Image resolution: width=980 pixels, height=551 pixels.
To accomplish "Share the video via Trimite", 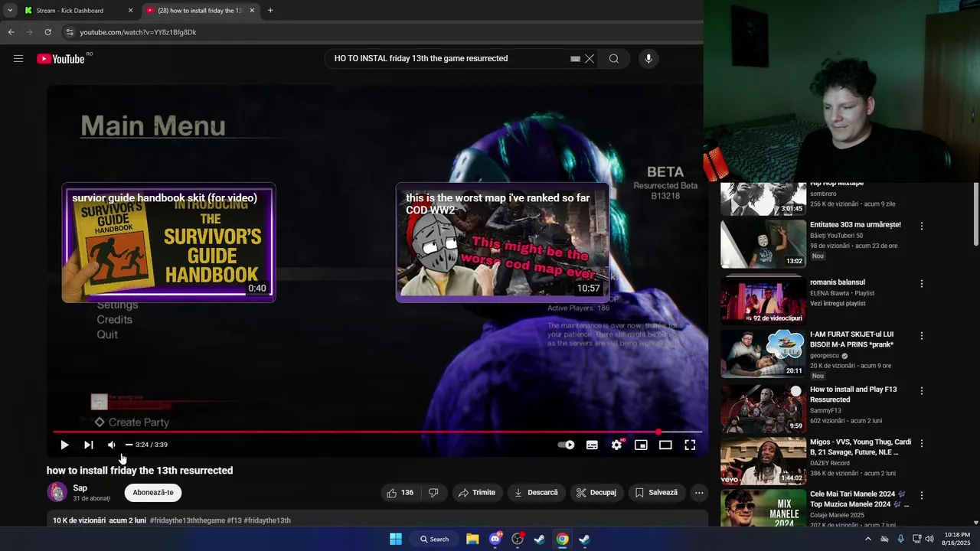I will tap(477, 493).
